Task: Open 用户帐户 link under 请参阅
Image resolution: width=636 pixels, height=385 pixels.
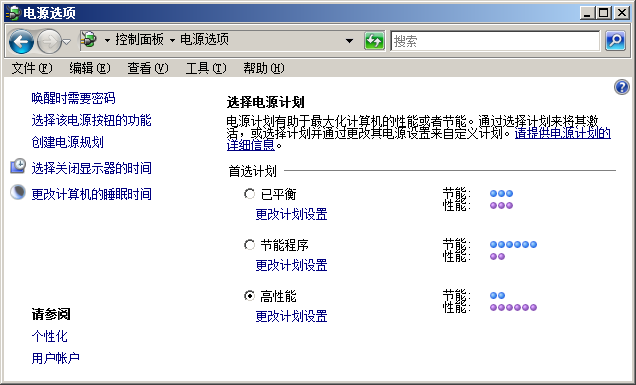Action: point(56,358)
